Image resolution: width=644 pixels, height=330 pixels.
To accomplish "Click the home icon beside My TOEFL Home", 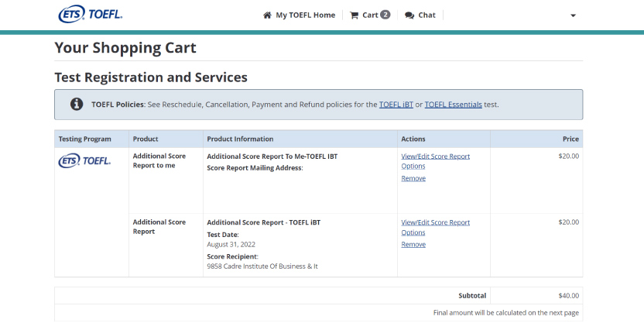I will point(267,15).
